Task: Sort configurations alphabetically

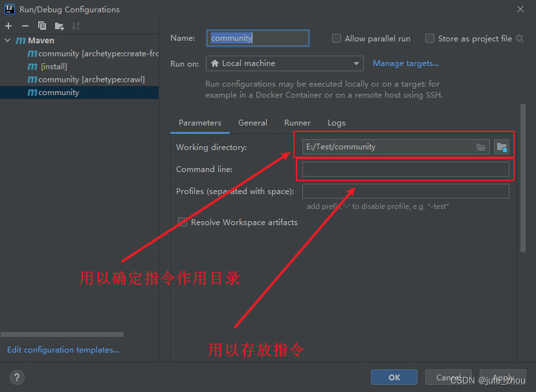Action: (76, 26)
